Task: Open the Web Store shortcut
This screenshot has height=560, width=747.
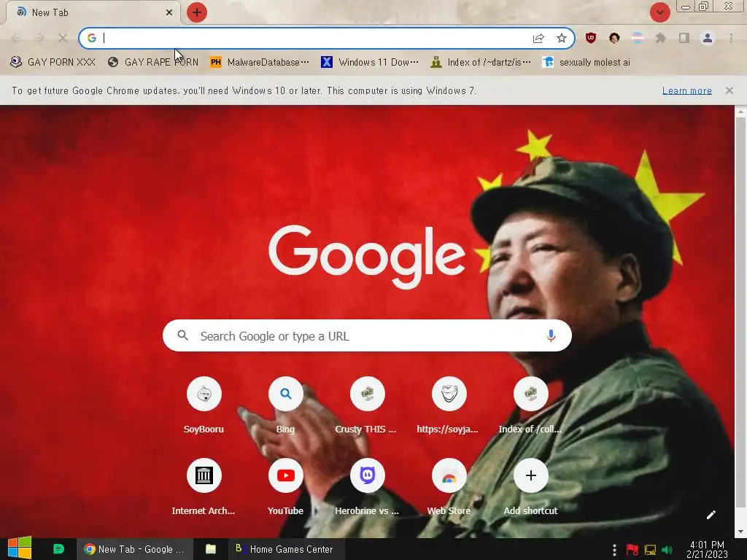Action: [449, 487]
